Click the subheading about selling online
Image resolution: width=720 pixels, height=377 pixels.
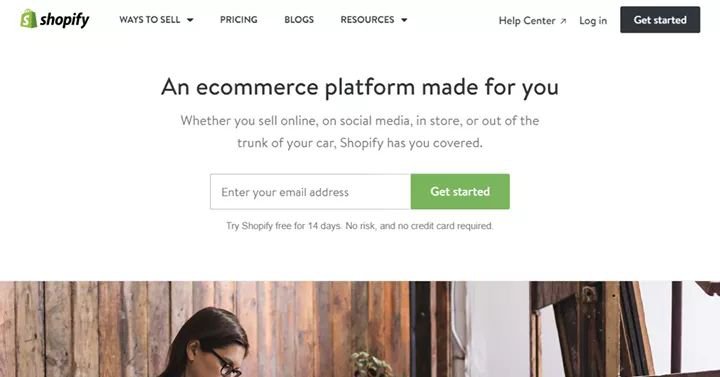[x=360, y=132]
